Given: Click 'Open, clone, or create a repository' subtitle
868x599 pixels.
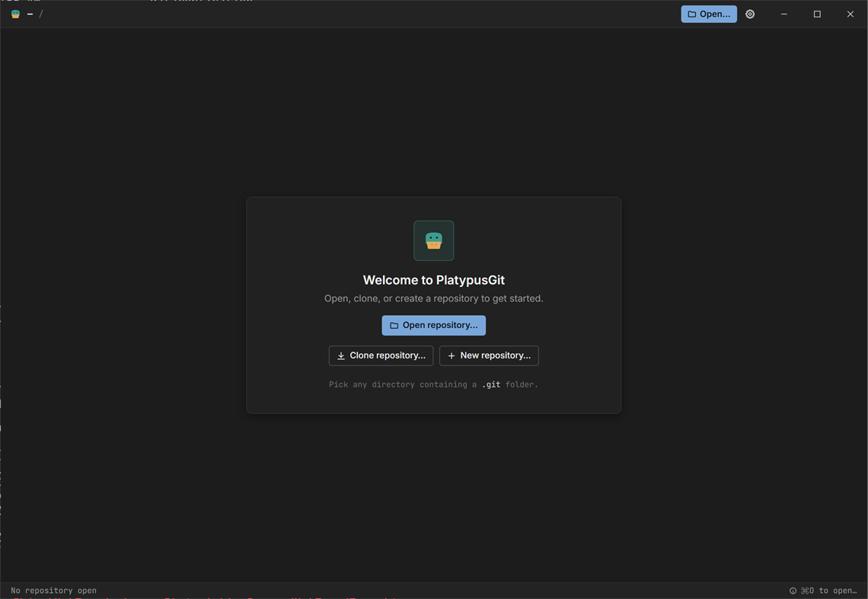Looking at the screenshot, I should [x=433, y=298].
